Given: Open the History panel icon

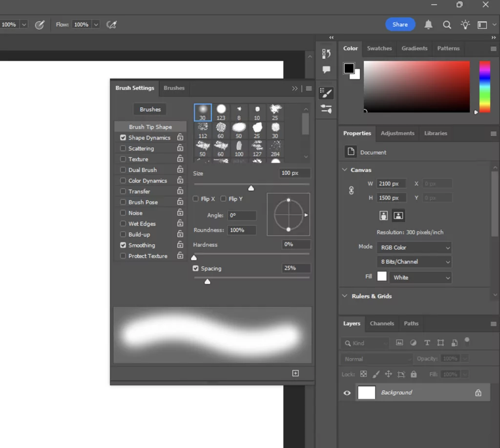Looking at the screenshot, I should 326,54.
